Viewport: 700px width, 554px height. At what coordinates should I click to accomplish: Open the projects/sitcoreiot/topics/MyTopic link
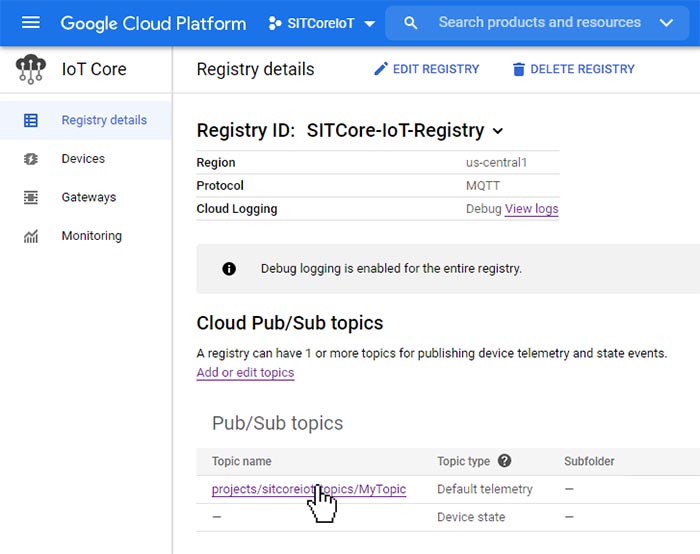point(309,489)
